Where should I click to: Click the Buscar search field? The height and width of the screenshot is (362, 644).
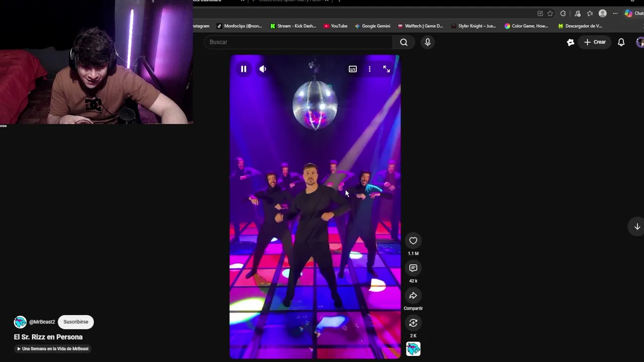click(x=299, y=42)
